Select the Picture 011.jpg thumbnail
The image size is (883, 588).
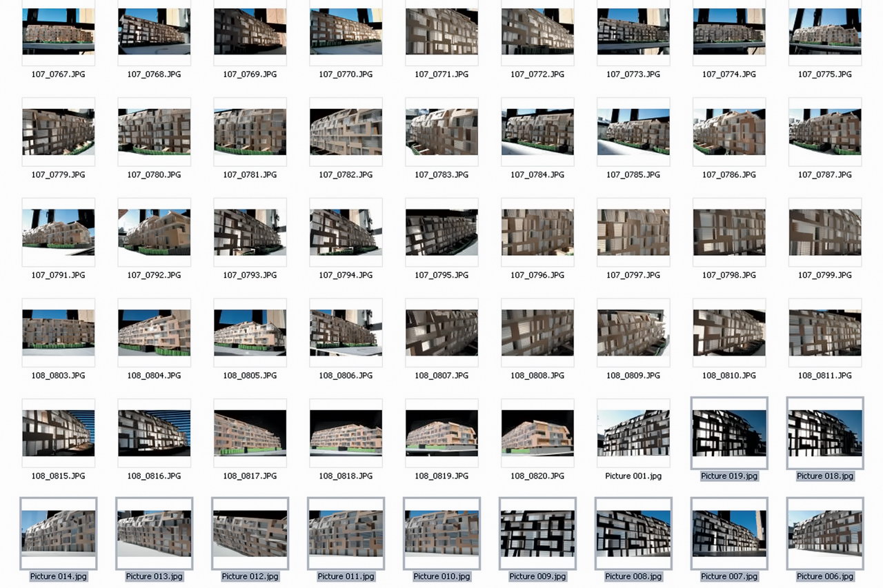[x=346, y=534]
